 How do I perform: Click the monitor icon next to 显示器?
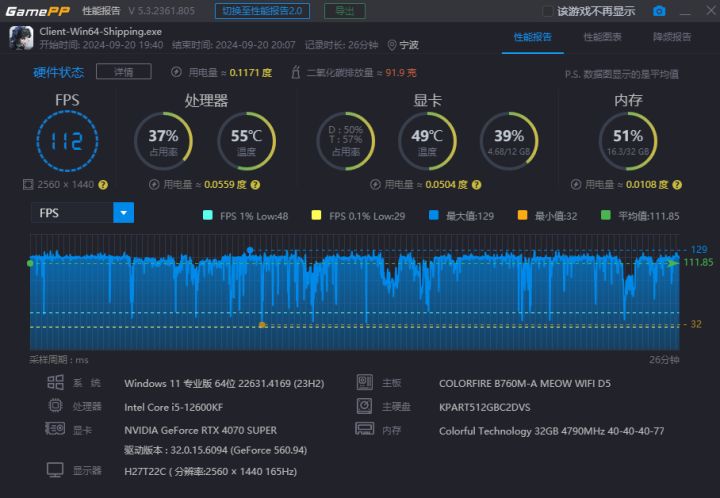coord(55,470)
